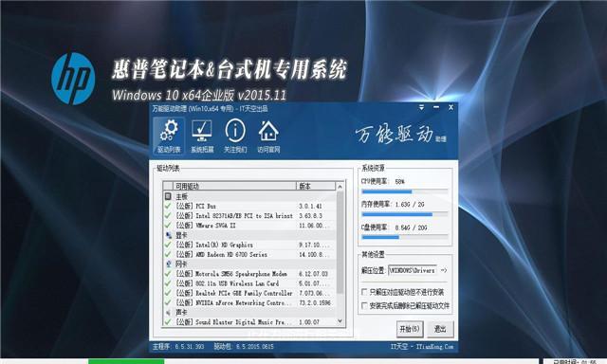Open the IT天空 - ITianKong.Com link
The height and width of the screenshot is (364, 607).
(421, 347)
